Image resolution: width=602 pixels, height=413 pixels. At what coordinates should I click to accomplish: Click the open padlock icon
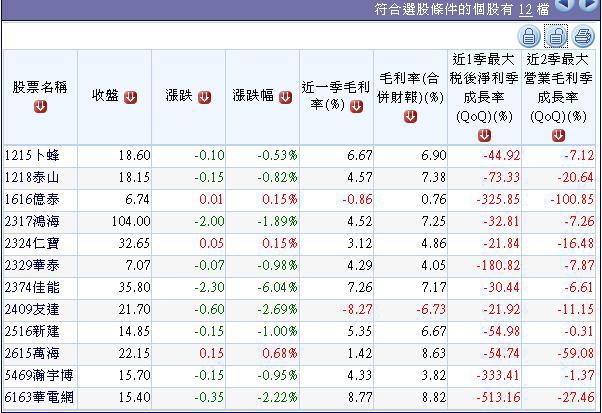[556, 36]
